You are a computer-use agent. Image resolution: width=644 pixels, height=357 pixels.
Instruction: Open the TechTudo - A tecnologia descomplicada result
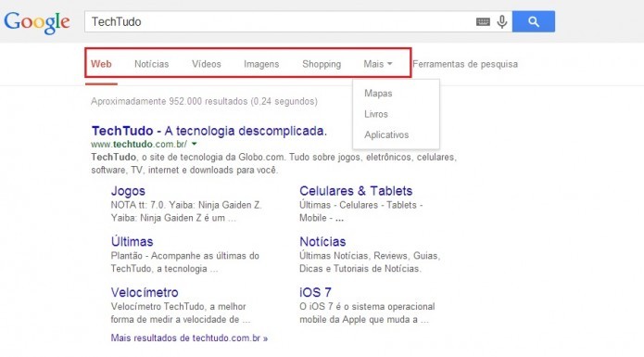(209, 131)
